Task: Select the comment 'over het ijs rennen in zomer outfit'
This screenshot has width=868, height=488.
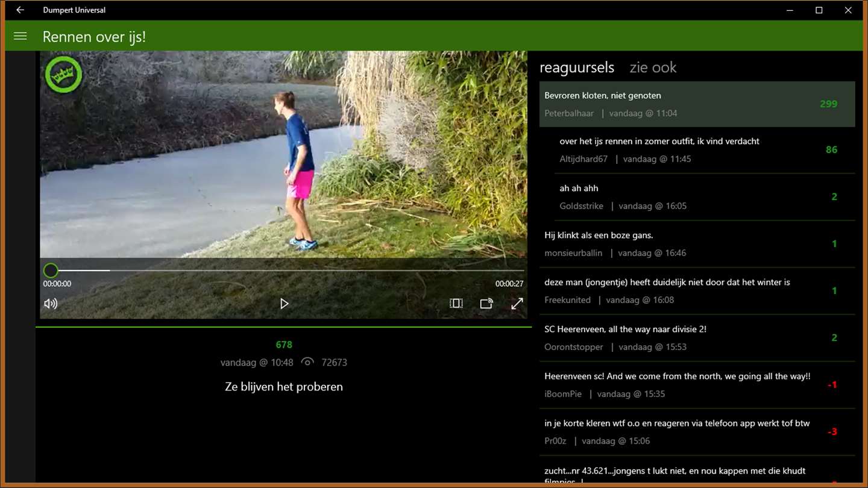Action: pyautogui.click(x=704, y=150)
